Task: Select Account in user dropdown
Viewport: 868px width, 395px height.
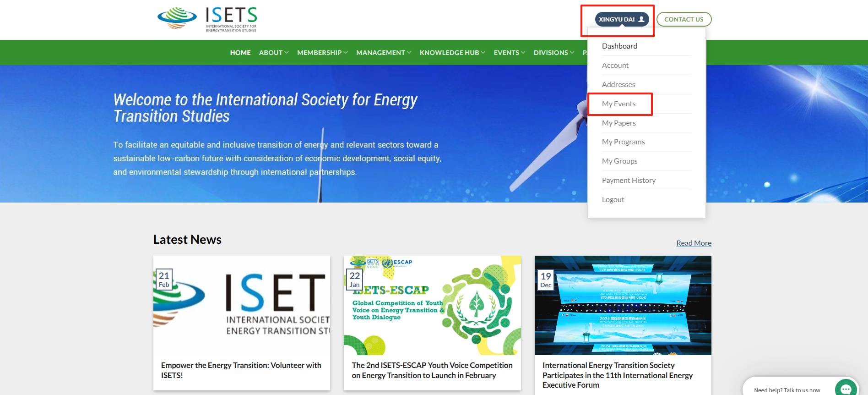Action: tap(615, 65)
